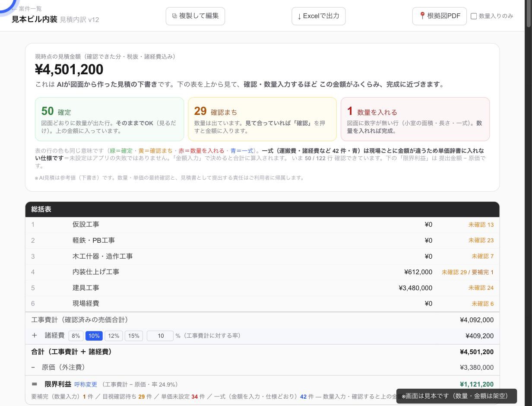Open the 木工什器・造作工事 row
The width and height of the screenshot is (532, 406).
click(262, 256)
